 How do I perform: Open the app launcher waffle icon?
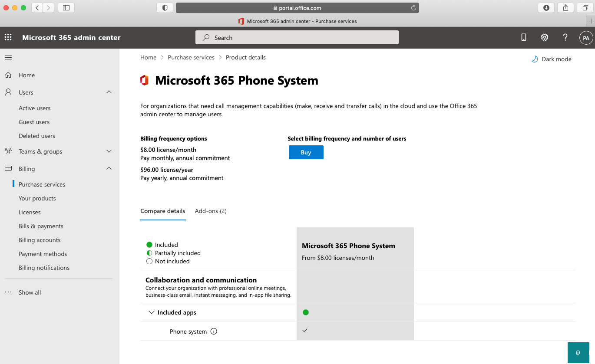pos(8,37)
